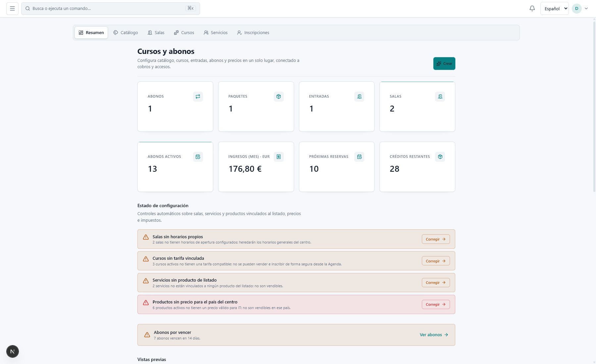The width and height of the screenshot is (596, 364).
Task: Click warning icon for Servicios sin producto
Action: tap(146, 281)
